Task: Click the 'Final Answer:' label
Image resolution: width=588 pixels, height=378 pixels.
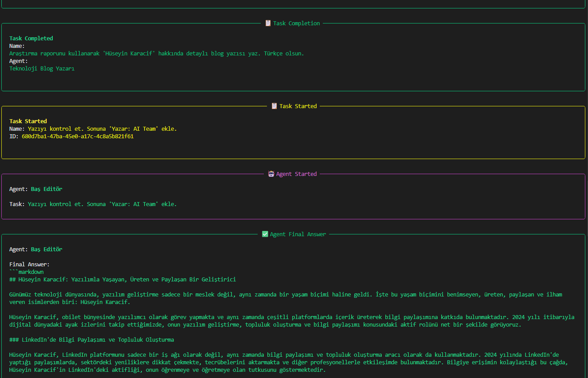Action: 30,264
